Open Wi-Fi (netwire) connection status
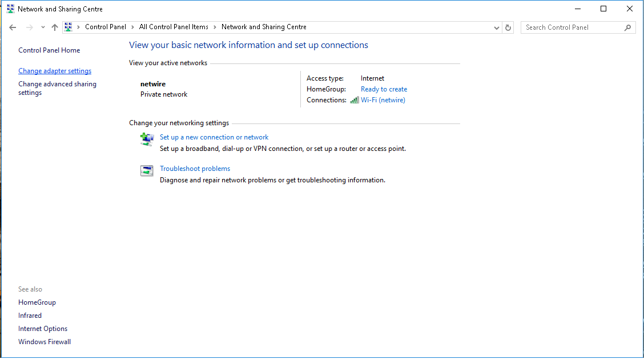Viewport: 644px width, 359px height. 383,100
